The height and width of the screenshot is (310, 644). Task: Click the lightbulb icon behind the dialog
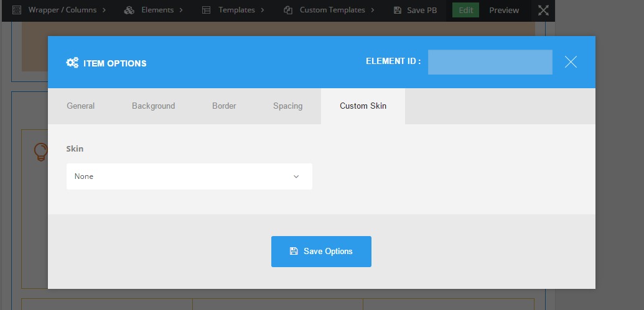40,152
